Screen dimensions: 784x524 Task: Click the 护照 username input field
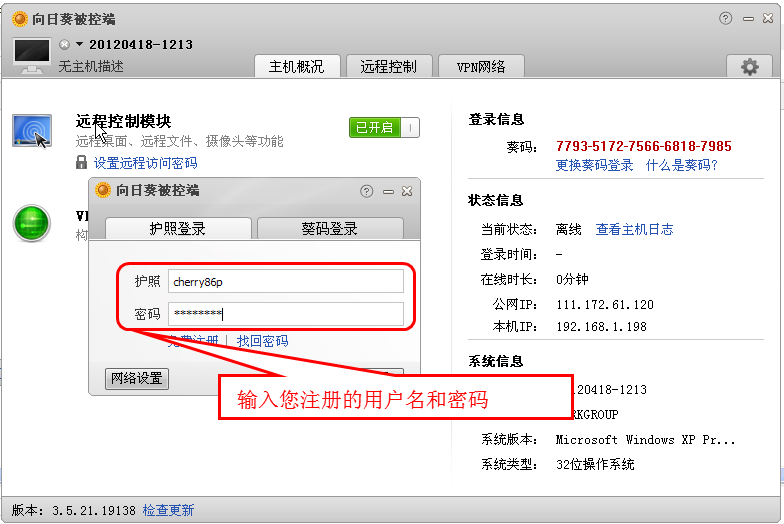286,282
